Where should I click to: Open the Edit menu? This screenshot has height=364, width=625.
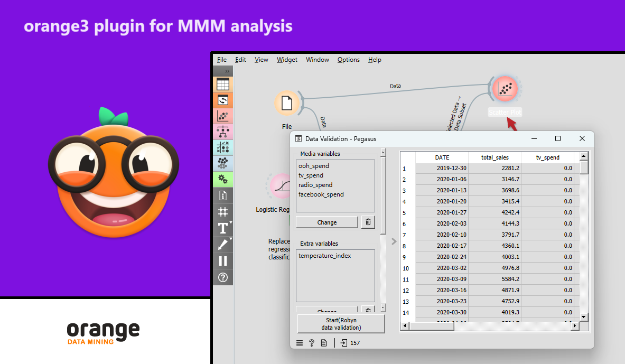tap(240, 60)
